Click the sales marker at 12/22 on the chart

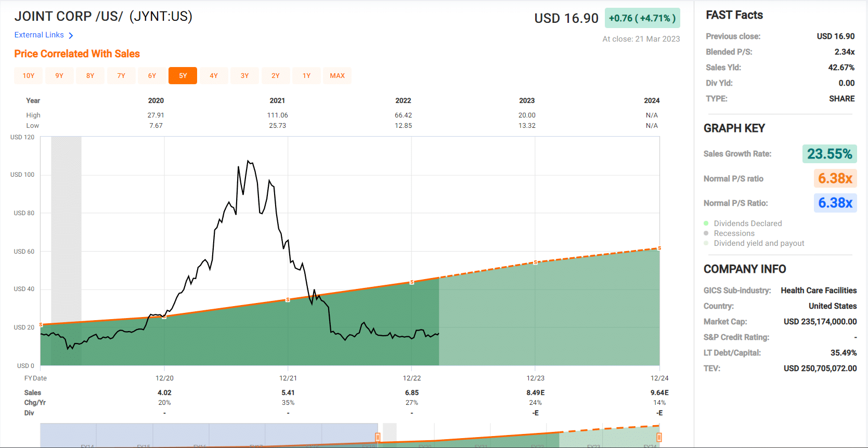(412, 282)
